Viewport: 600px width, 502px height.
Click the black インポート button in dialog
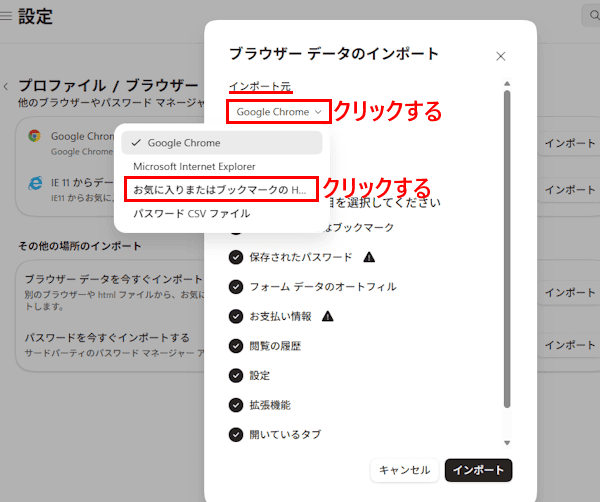pos(478,470)
